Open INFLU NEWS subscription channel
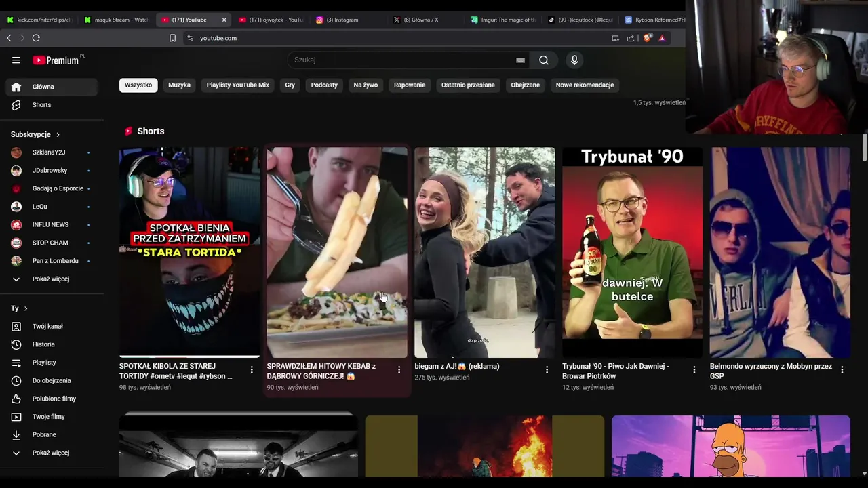868x488 pixels. 52,225
